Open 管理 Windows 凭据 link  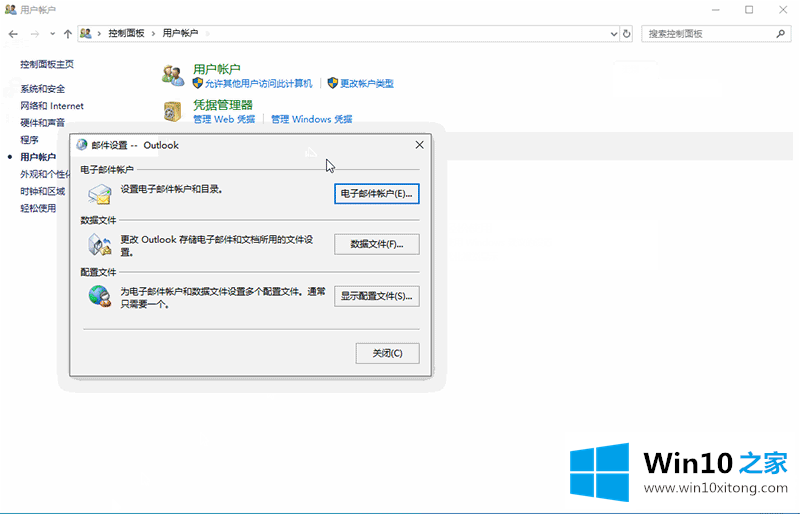311,119
